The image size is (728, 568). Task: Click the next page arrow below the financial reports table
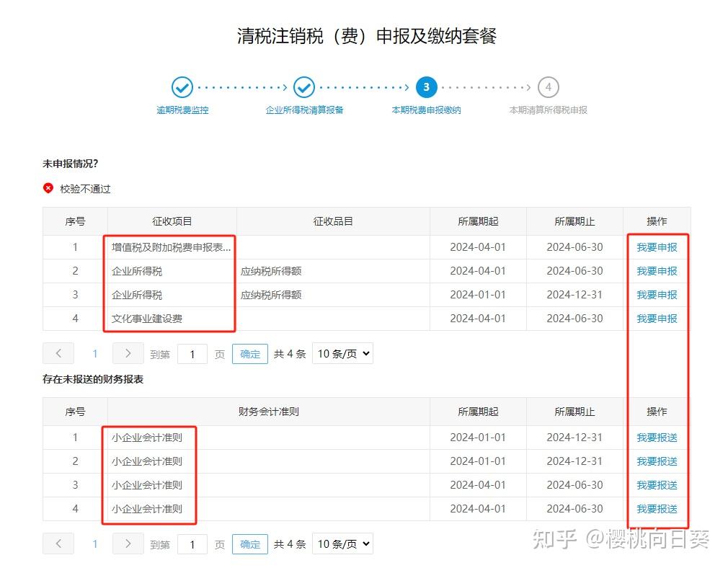(x=128, y=543)
